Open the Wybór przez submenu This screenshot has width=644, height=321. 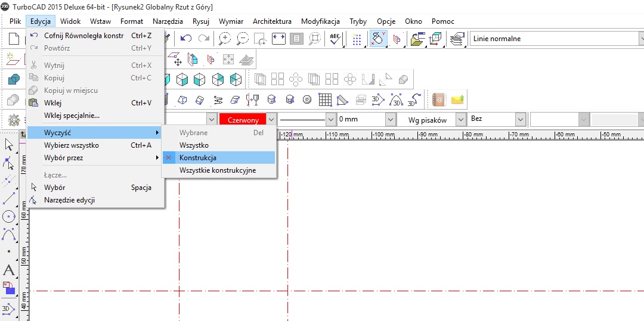pos(63,158)
